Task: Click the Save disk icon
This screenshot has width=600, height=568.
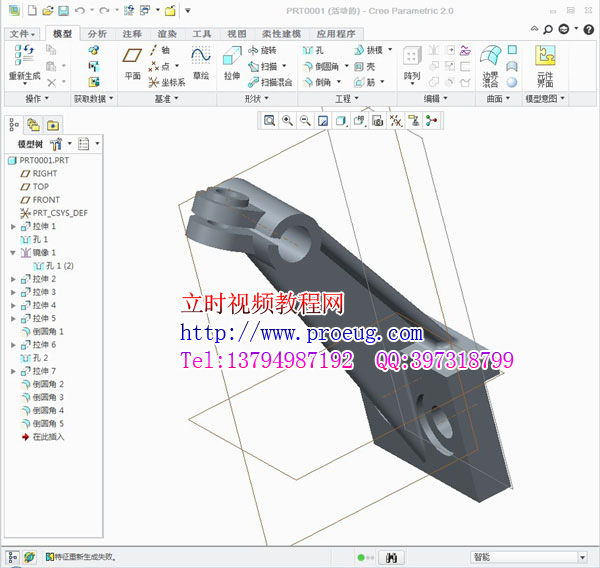Action: click(63, 10)
